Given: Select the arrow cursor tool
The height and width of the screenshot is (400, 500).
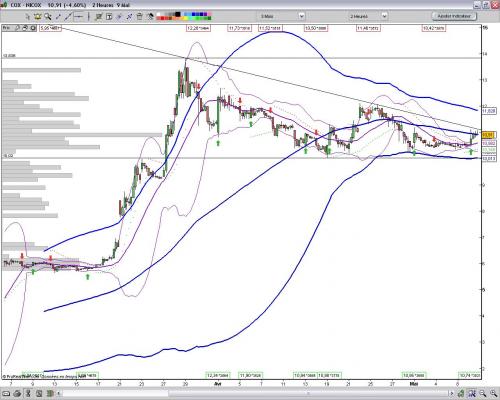Looking at the screenshot, I should click(x=28, y=16).
